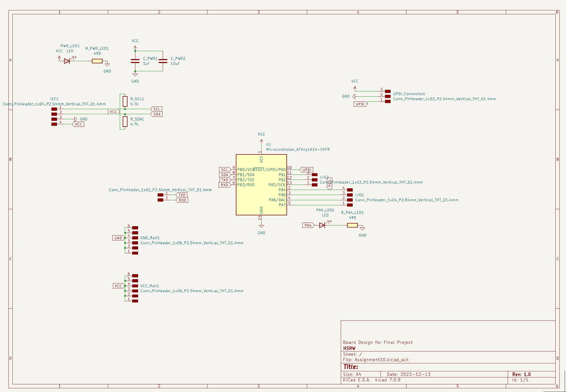
Task: Click the PA4 label left of PA4_LED1
Action: pyautogui.click(x=308, y=225)
